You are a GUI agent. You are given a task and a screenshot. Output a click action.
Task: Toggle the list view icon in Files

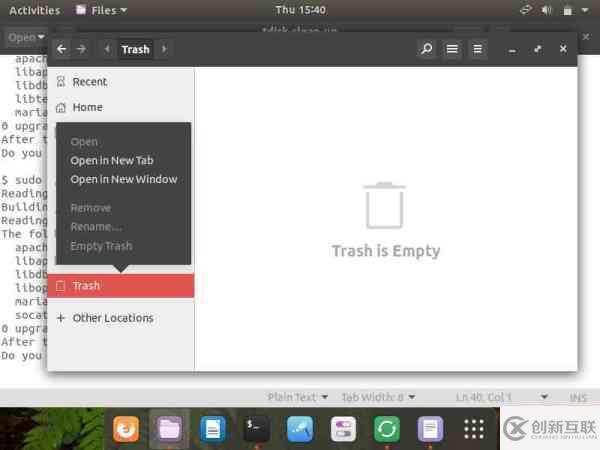coord(452,49)
